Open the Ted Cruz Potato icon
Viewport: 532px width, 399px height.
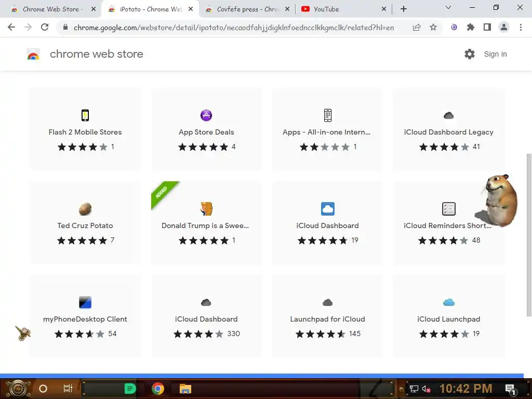click(x=85, y=209)
